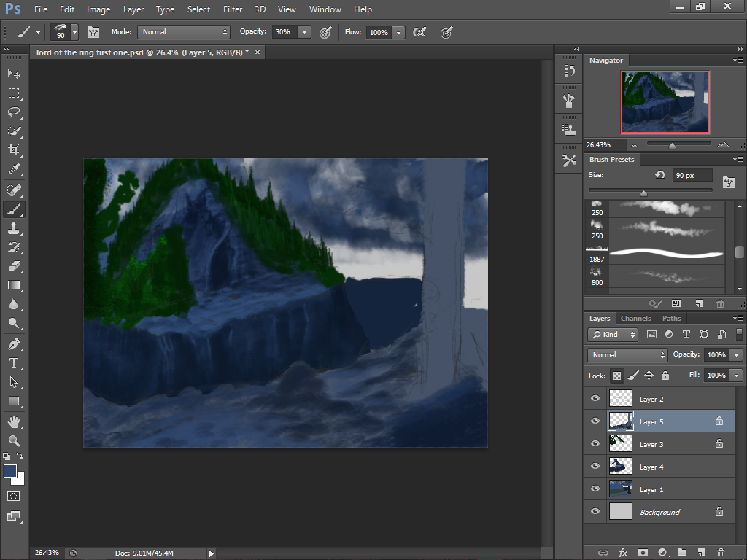Open the Tool Preset picker arrow

click(38, 32)
